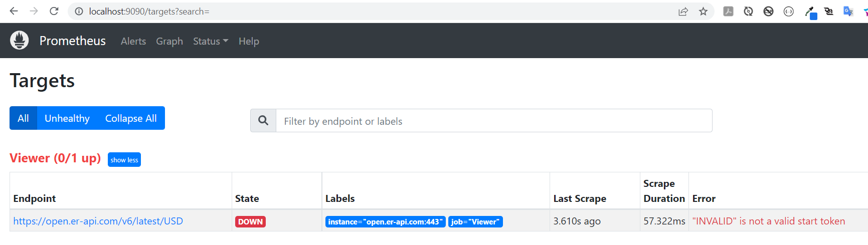The image size is (868, 245).
Task: Click the share page icon
Action: click(683, 12)
